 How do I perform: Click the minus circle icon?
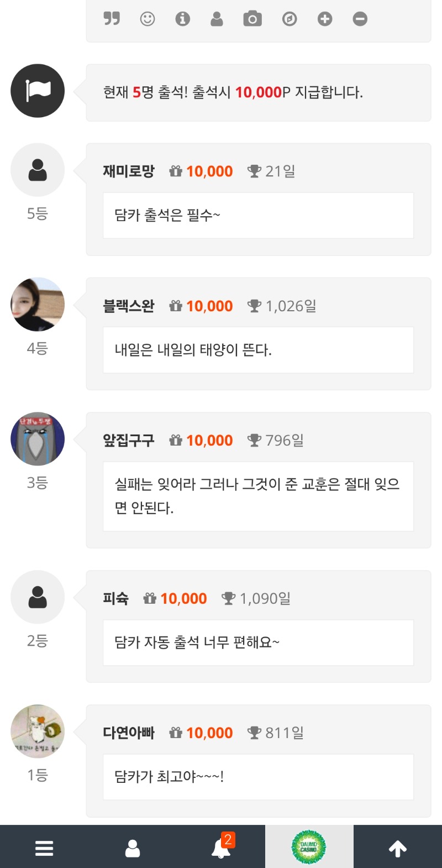[360, 19]
